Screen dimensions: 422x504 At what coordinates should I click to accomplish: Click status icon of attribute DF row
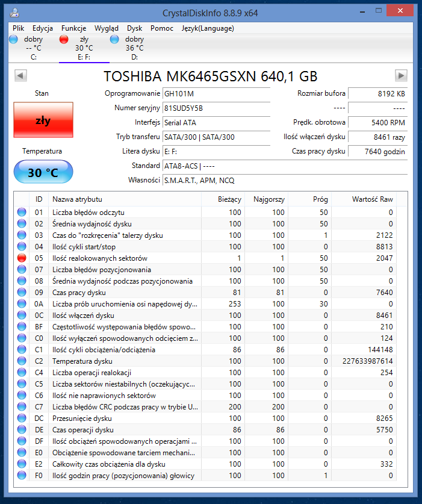pyautogui.click(x=22, y=441)
